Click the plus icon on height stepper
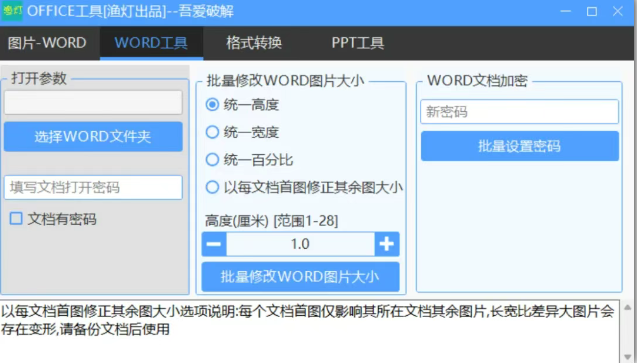Viewport: 637px width, 363px height. [x=387, y=244]
